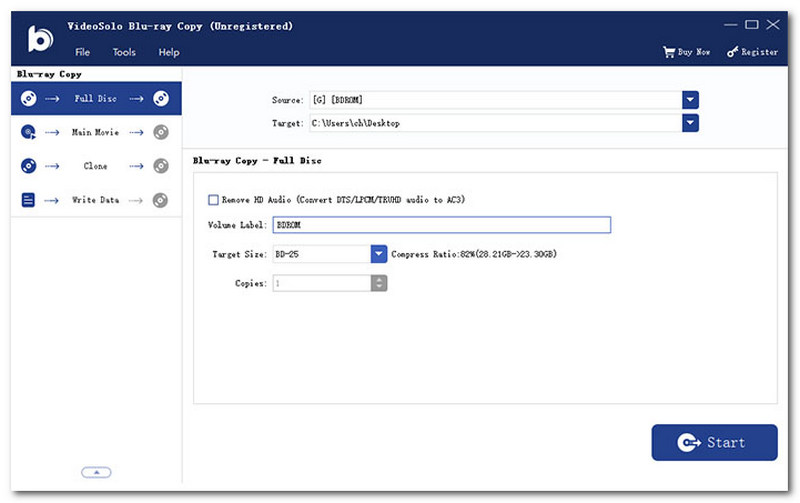Viewport: 800px width, 503px height.
Task: Select the Main Movie mode icon
Action: 28,132
